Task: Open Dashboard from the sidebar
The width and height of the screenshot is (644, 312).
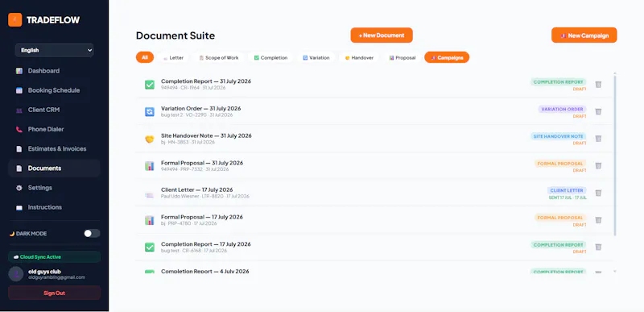Action: tap(54, 71)
